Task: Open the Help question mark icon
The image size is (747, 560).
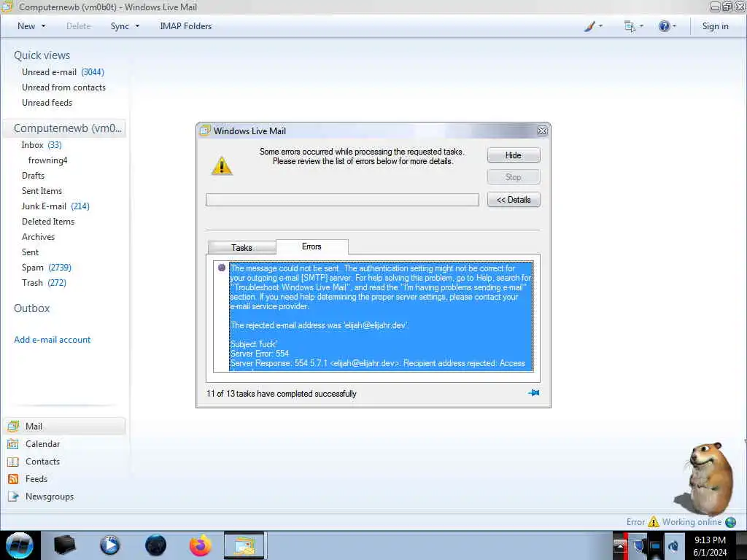Action: (x=664, y=26)
